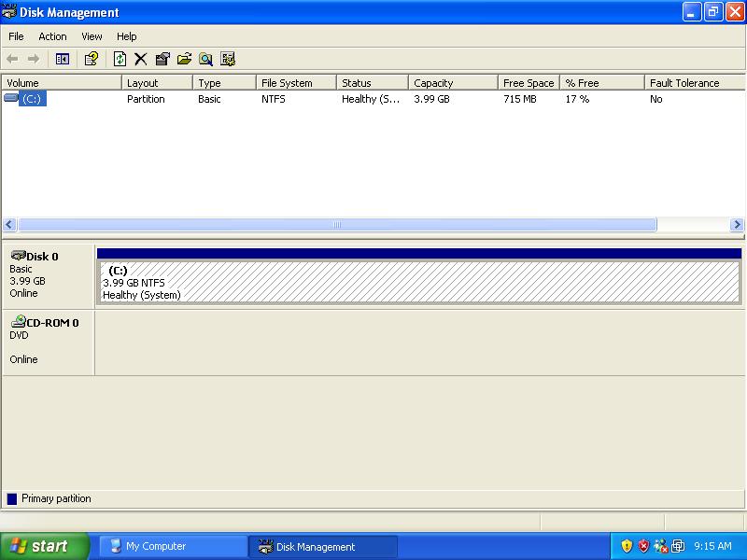This screenshot has width=747, height=560.
Task: Click the right arrow of horizontal scrollbar
Action: (x=737, y=224)
